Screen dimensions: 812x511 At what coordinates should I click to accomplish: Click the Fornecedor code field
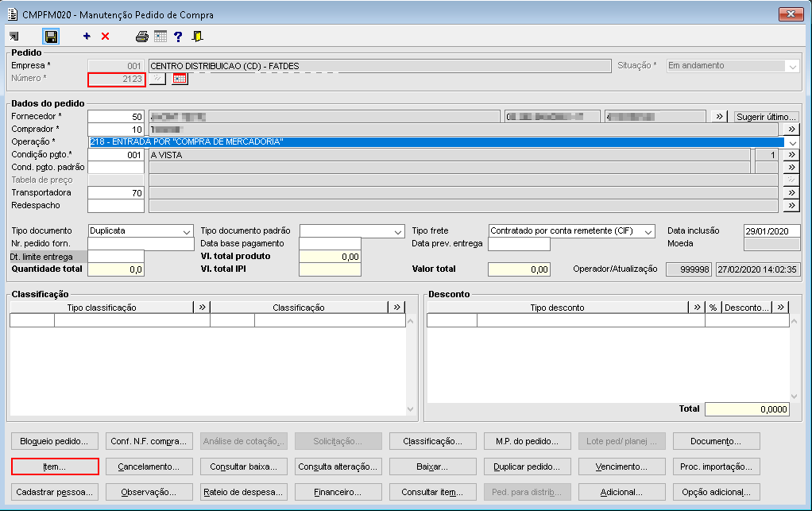[116, 117]
